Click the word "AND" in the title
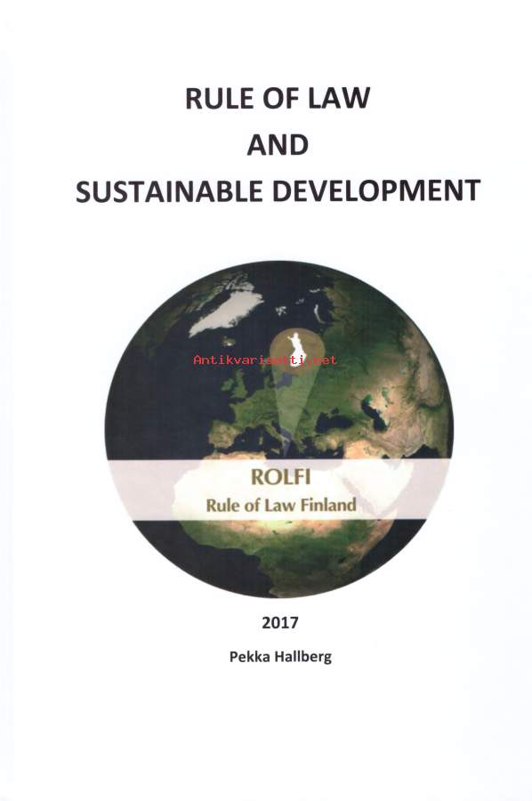 tap(278, 144)
